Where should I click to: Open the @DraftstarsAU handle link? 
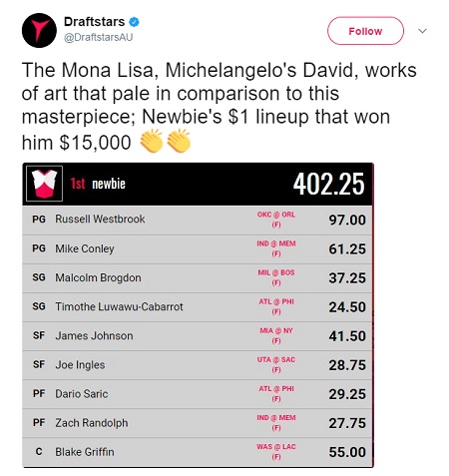[98, 37]
